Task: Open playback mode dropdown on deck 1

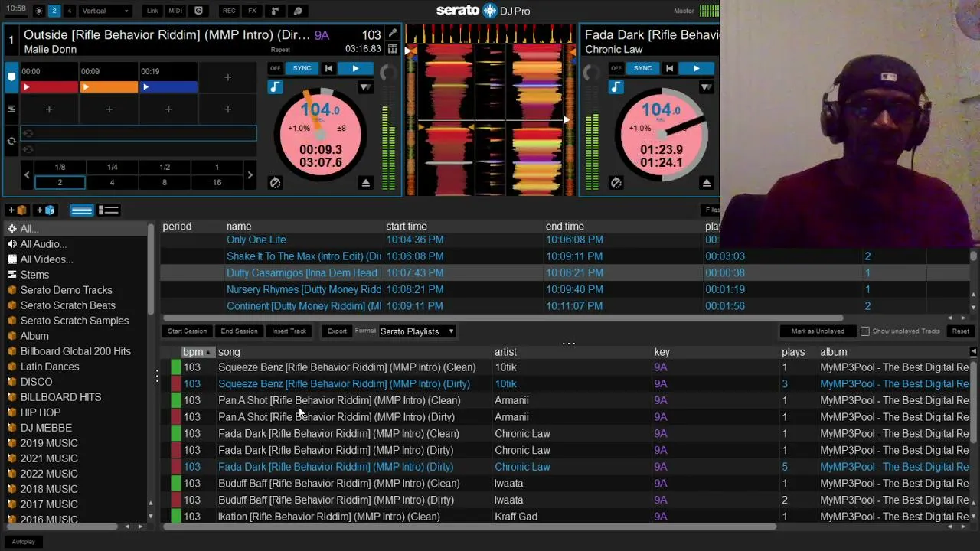Action: pyautogui.click(x=365, y=87)
